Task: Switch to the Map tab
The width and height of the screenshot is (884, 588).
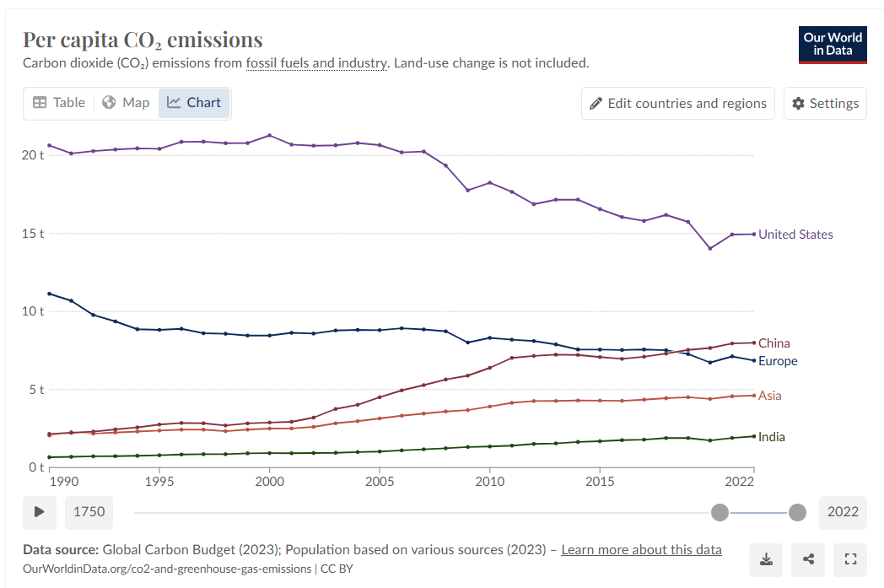Action: 126,102
